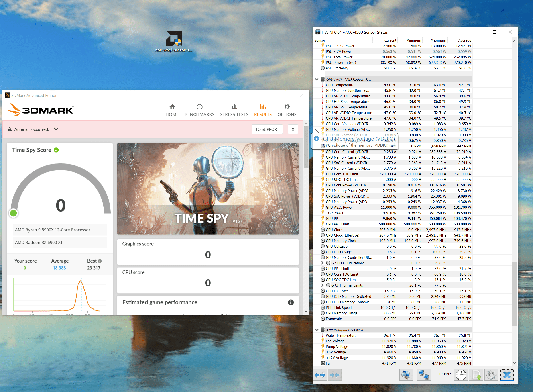Click 3DMark results scrollbar down arrow

click(x=306, y=312)
